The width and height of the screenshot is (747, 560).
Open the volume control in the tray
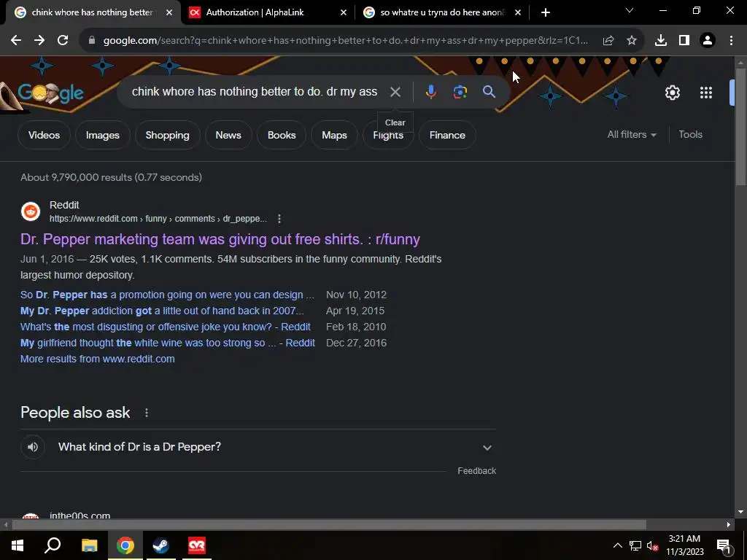click(x=652, y=545)
